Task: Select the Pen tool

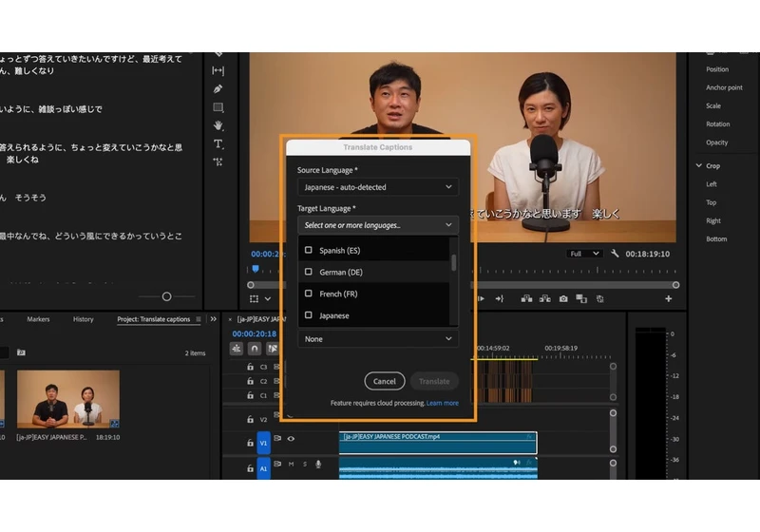Action: [x=218, y=89]
